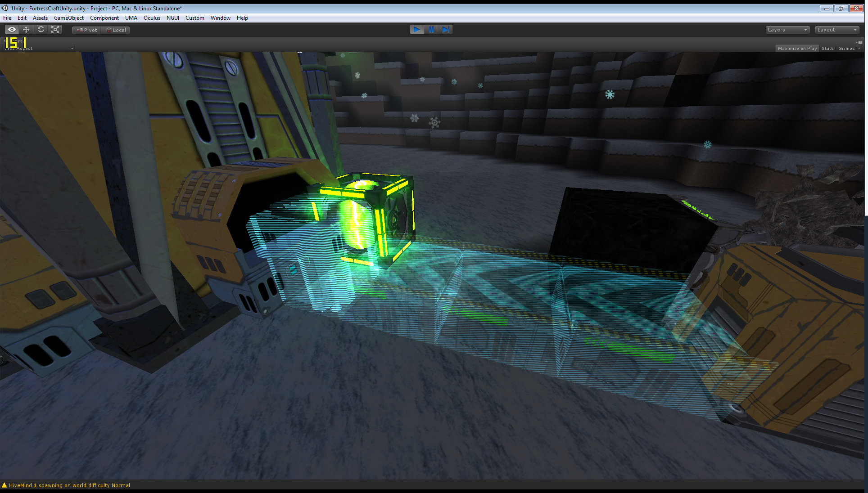
Task: Toggle Local/Global handle rotation
Action: point(116,30)
